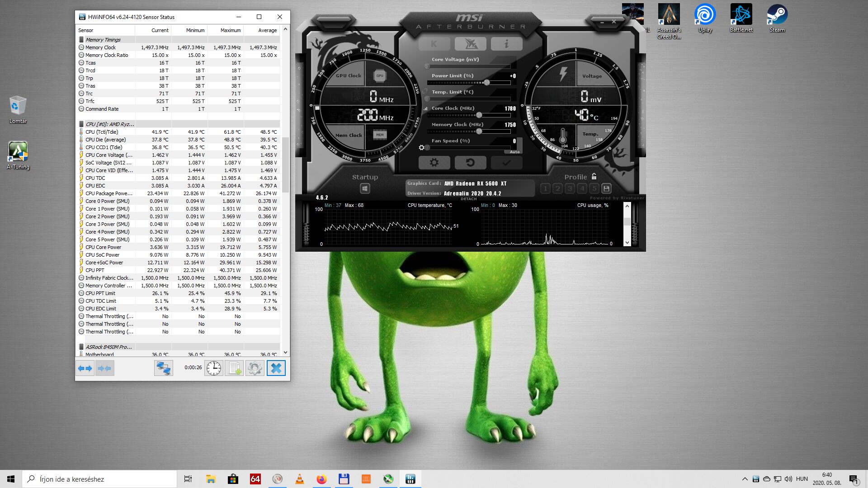Screen dimensions: 868x488
Task: Open HWiNFO remote network monitoring icon
Action: pyautogui.click(x=163, y=368)
